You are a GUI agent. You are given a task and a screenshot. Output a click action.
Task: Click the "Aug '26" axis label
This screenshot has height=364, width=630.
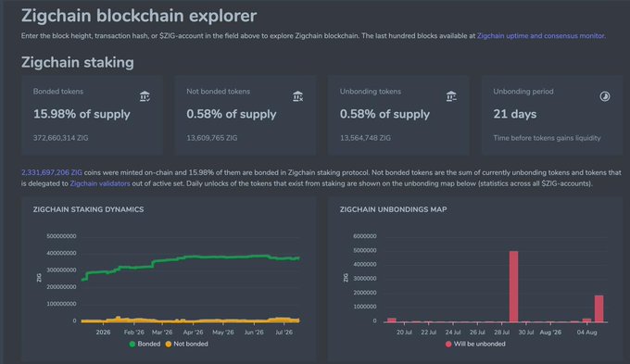(x=550, y=333)
